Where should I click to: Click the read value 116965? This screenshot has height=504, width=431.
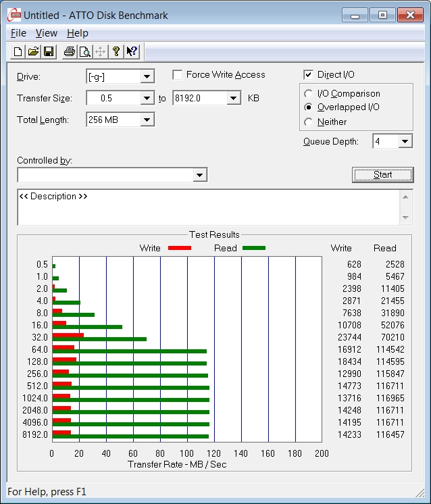click(390, 398)
